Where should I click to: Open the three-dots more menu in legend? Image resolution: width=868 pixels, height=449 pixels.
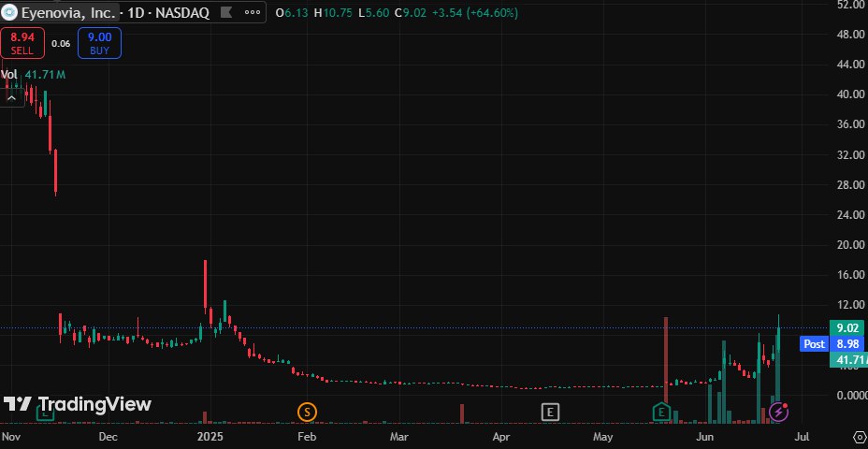[x=252, y=12]
